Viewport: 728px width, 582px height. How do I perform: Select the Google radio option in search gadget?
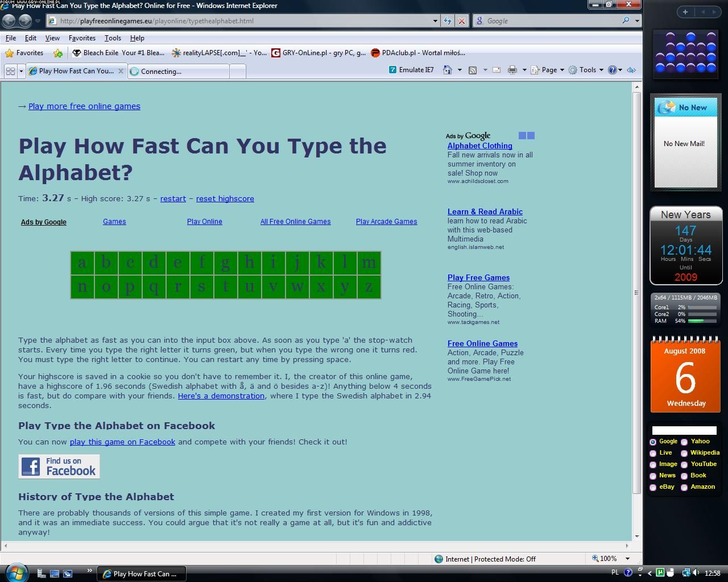[x=653, y=442]
